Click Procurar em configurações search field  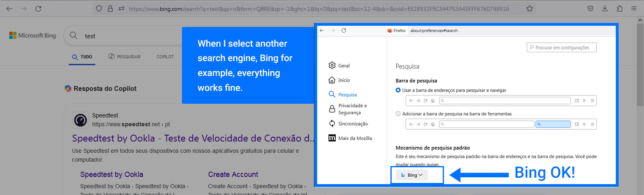point(561,47)
